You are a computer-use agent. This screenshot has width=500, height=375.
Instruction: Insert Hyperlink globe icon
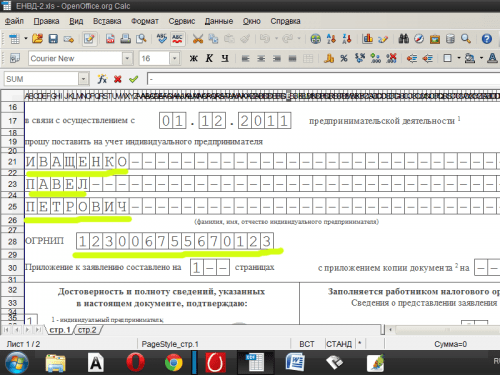(315, 39)
